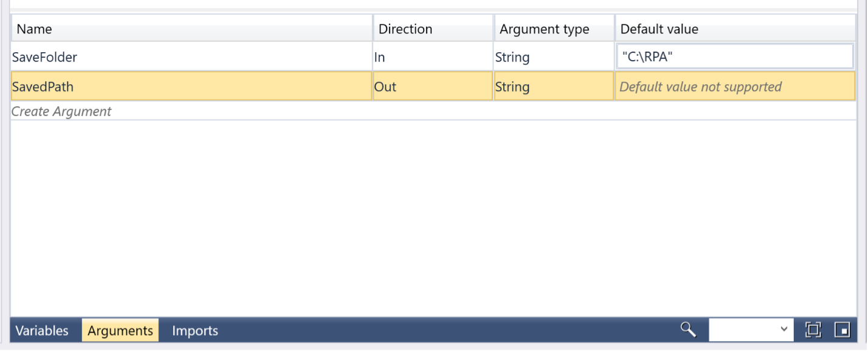Open the SaveFolder direction In cell

tap(432, 57)
